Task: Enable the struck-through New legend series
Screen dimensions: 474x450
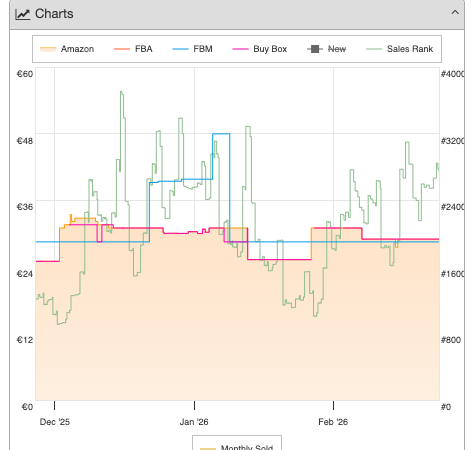Action: click(x=327, y=49)
